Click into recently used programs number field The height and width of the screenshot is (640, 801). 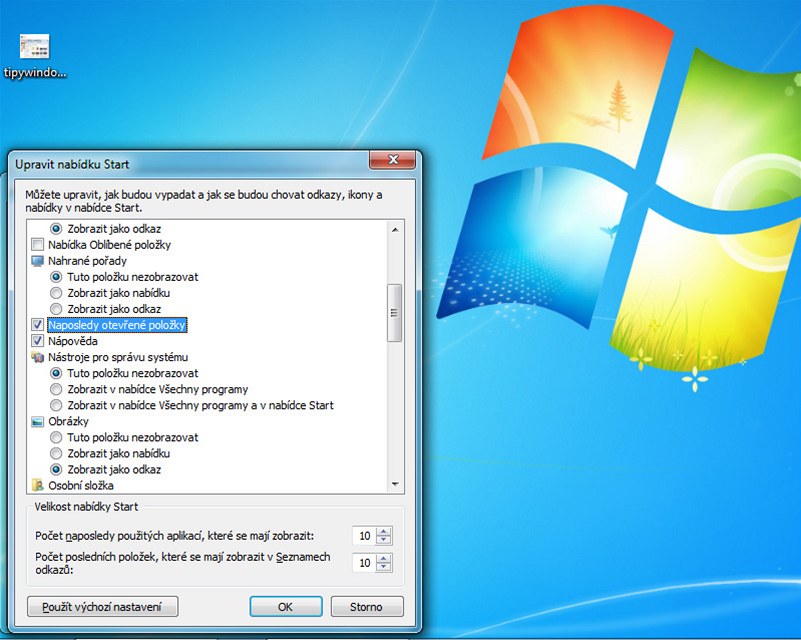point(364,536)
